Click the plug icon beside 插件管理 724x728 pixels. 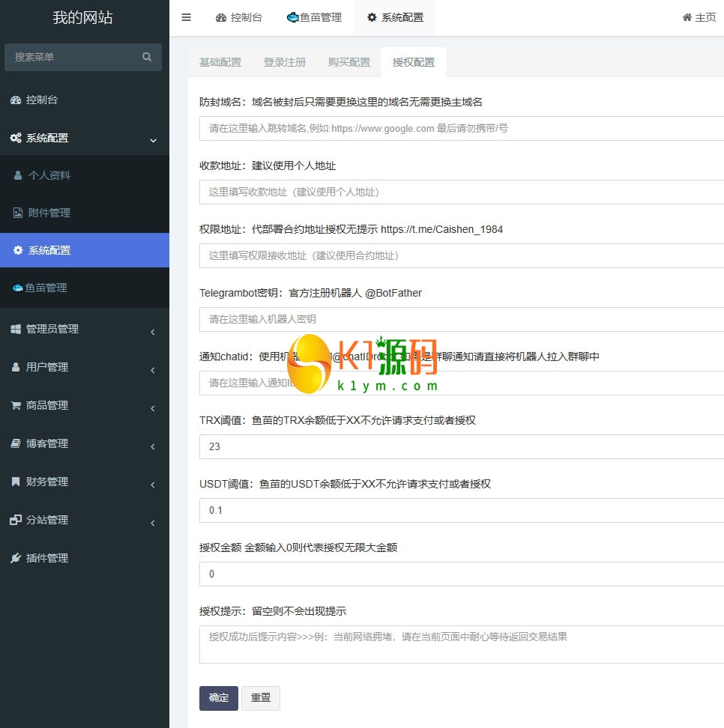16,557
